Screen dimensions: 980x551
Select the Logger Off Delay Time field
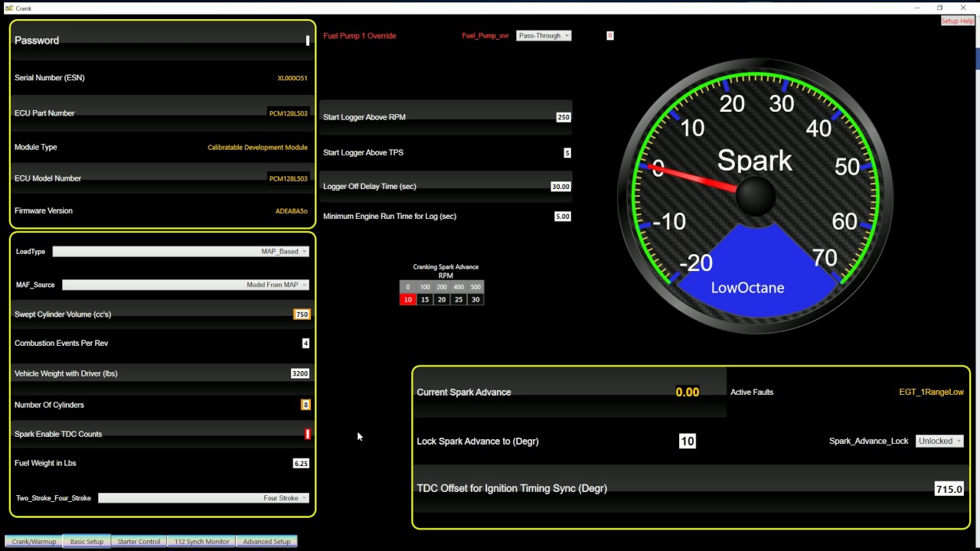(x=561, y=187)
